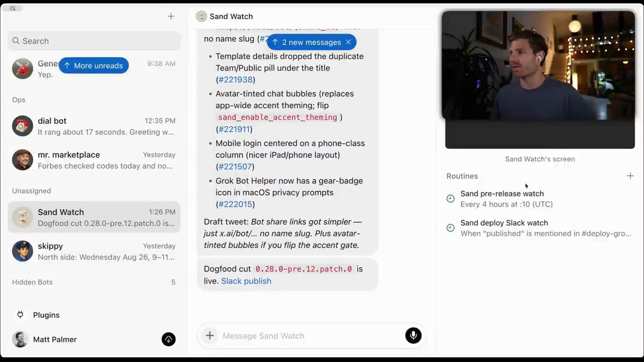
Task: Click the Sand Watch avatar in the chat header
Action: point(201,17)
